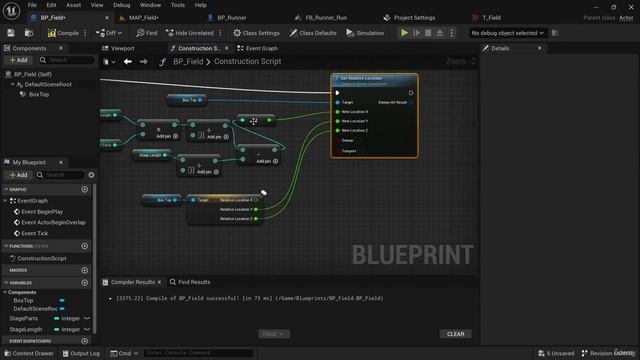Clear the compiler results with CLEAR
The width and height of the screenshot is (640, 360).
[456, 334]
